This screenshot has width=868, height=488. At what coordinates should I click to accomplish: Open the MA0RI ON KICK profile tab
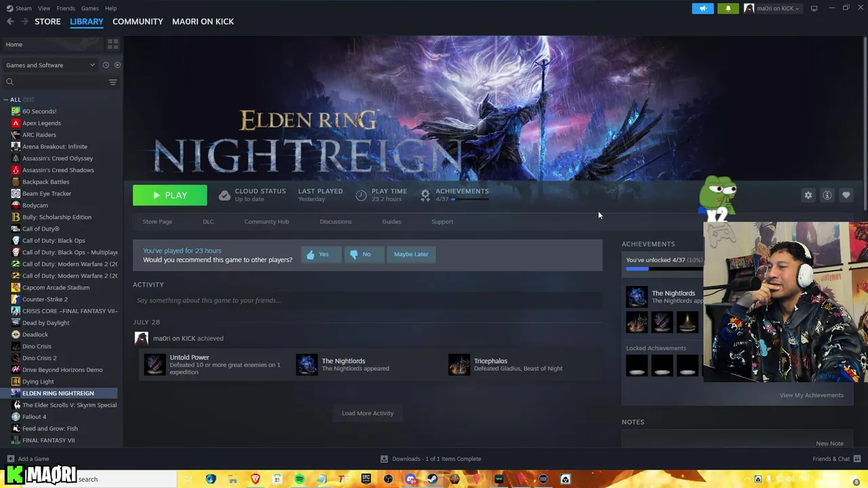[203, 22]
